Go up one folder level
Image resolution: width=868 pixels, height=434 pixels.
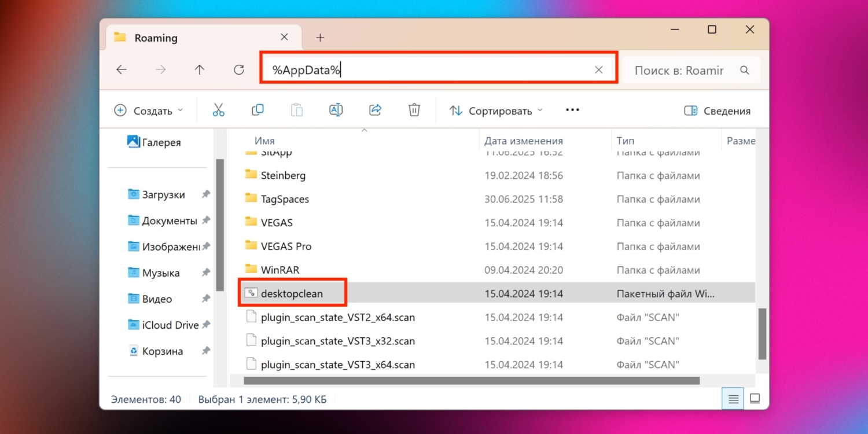pos(200,70)
